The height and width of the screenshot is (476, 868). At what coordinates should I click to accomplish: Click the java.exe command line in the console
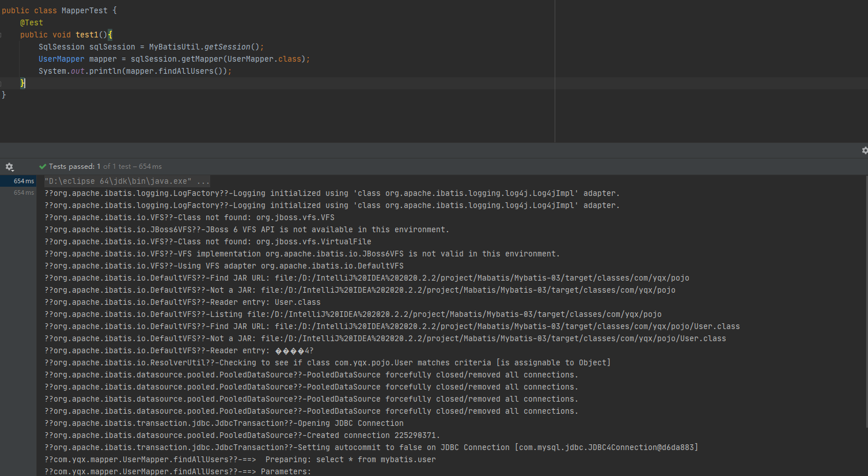[x=127, y=181]
